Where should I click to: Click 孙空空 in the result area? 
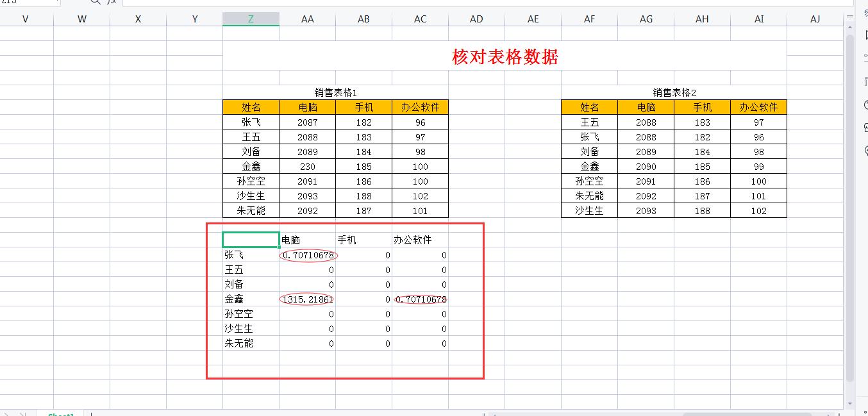(251, 313)
